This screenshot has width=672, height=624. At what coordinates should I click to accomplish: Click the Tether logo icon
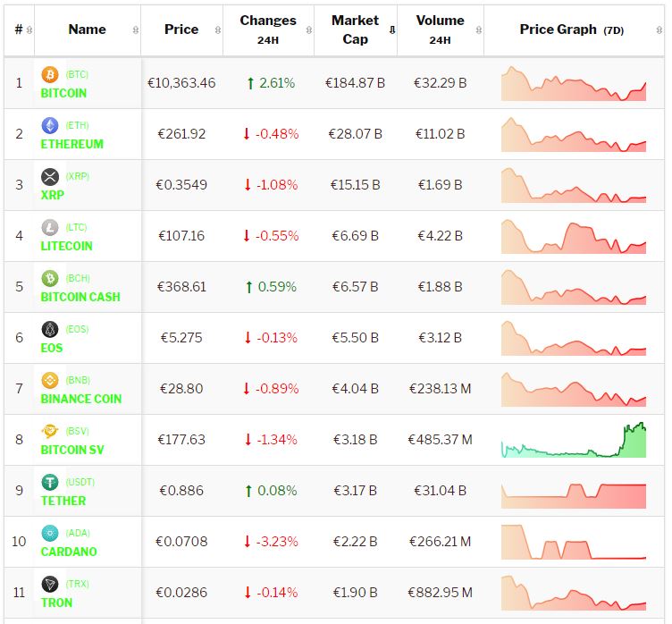pyautogui.click(x=50, y=483)
